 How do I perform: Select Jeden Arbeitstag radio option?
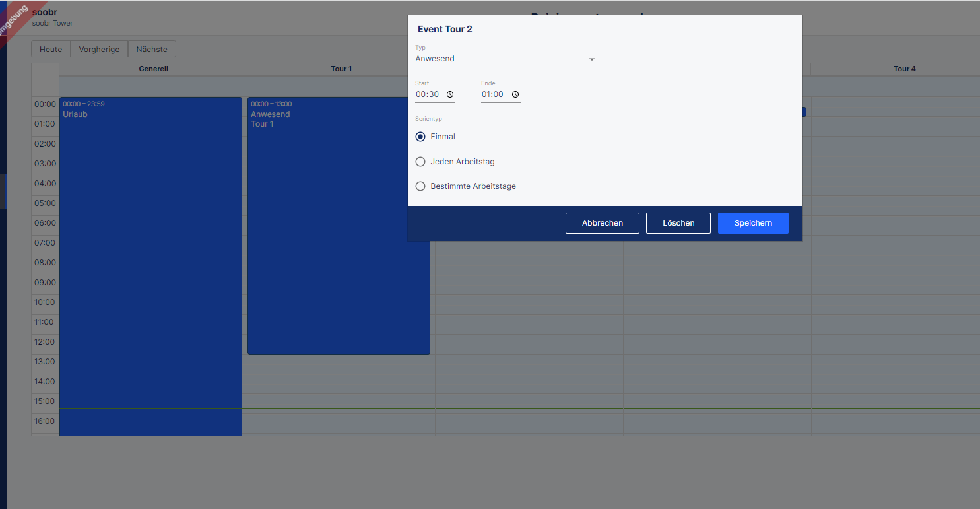click(420, 162)
